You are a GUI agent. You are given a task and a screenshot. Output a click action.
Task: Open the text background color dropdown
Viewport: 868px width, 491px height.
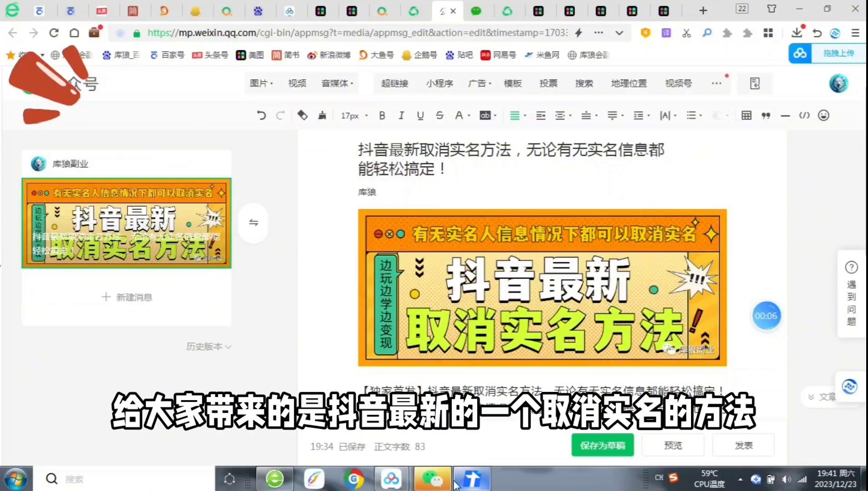(x=488, y=115)
